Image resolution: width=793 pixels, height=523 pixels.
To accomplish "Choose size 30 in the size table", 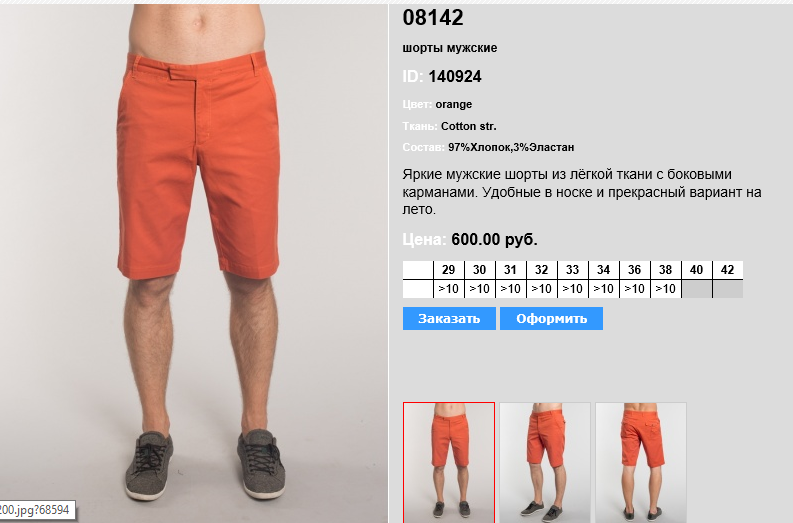I will [479, 270].
